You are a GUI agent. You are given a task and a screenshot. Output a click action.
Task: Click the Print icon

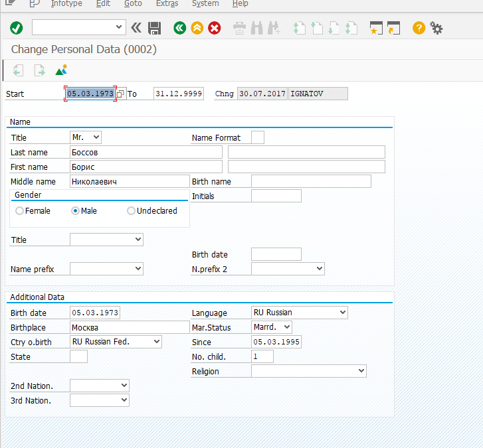click(239, 28)
